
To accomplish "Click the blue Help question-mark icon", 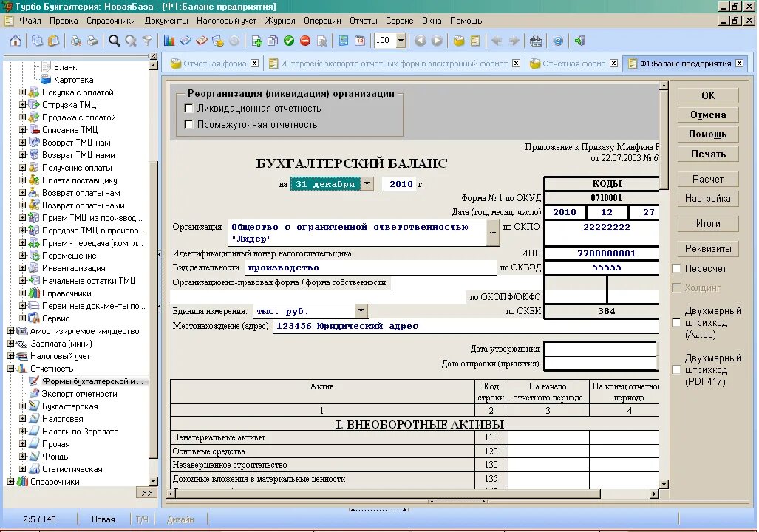I will [x=558, y=41].
